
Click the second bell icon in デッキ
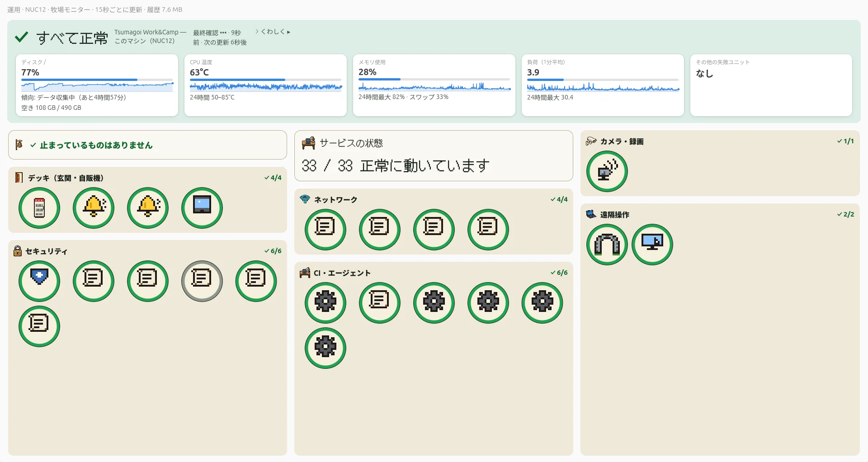[148, 208]
